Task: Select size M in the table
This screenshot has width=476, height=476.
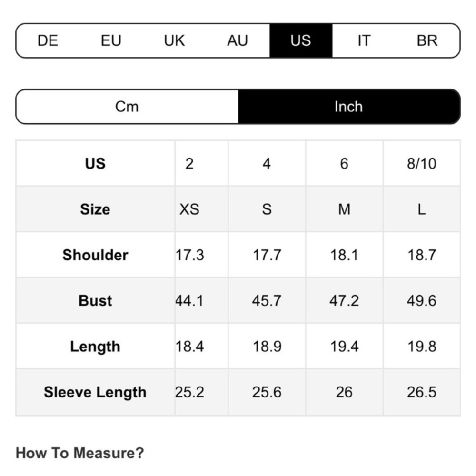Action: pos(344,209)
